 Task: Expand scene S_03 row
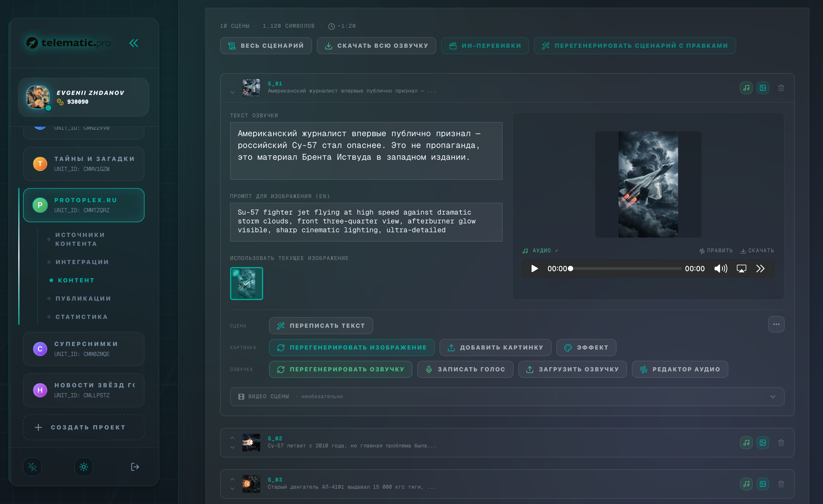tap(507, 484)
